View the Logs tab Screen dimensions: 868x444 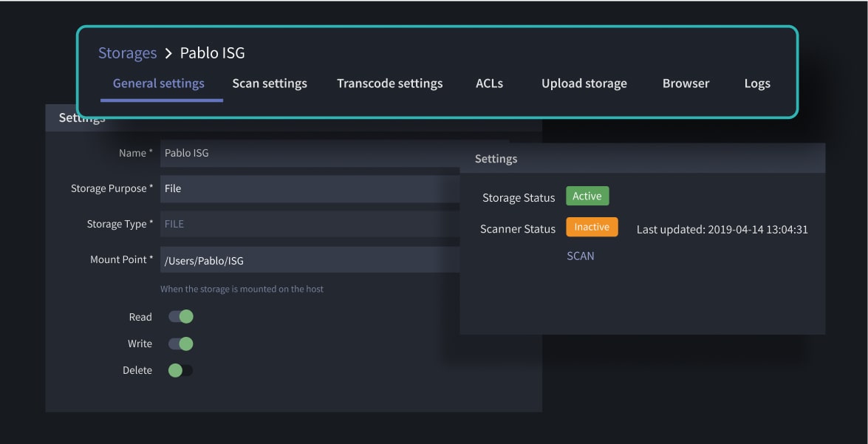(x=757, y=83)
